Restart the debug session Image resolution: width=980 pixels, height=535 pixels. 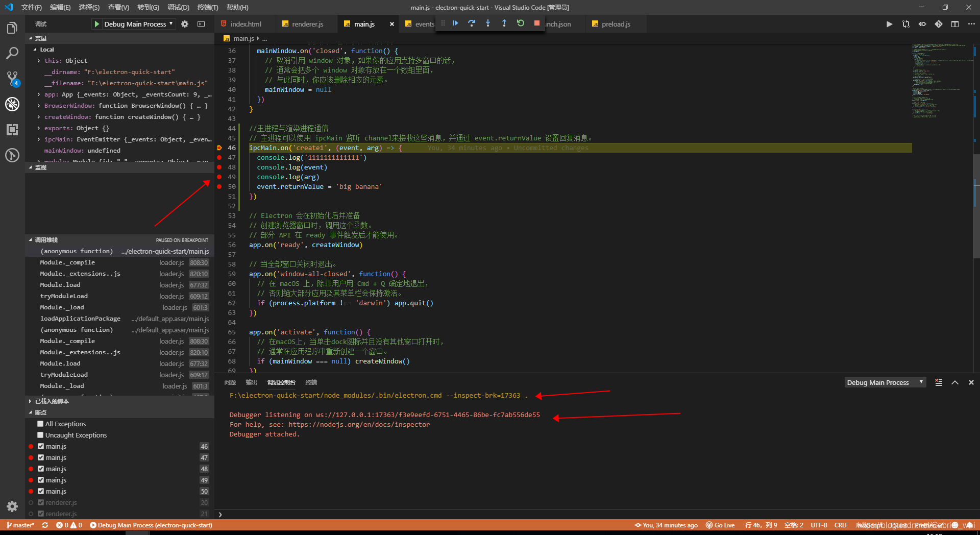pyautogui.click(x=521, y=23)
